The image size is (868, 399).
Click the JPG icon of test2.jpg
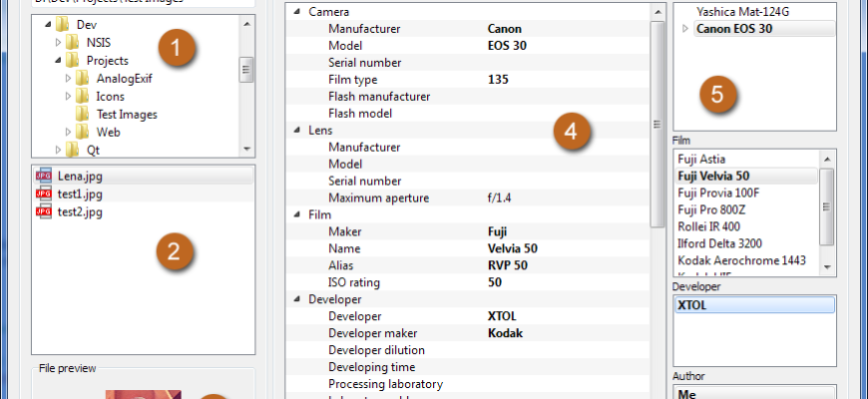(43, 211)
